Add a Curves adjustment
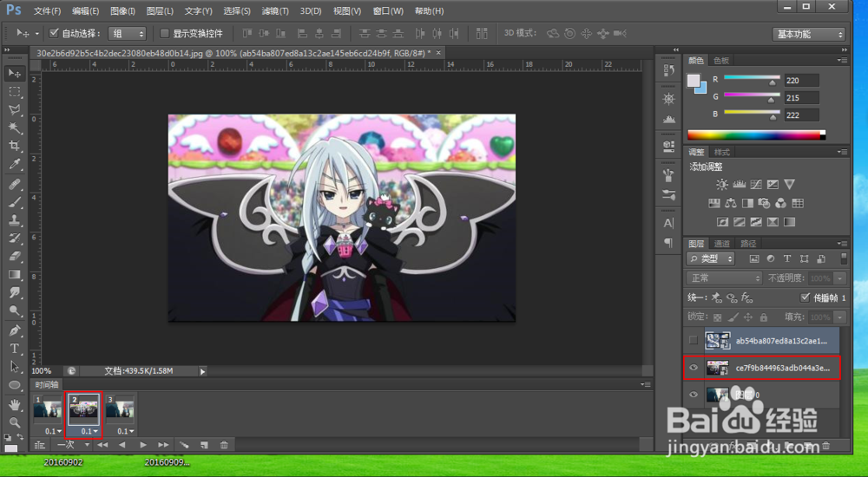 (x=756, y=184)
